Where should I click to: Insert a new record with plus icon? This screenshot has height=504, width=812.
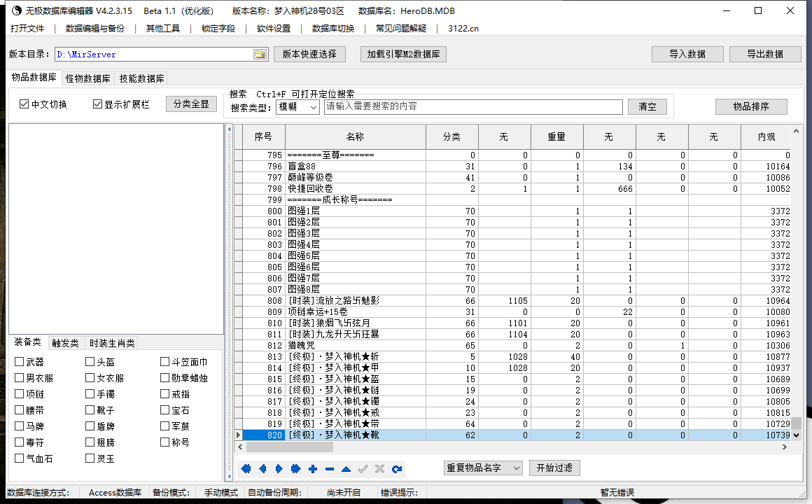click(313, 469)
